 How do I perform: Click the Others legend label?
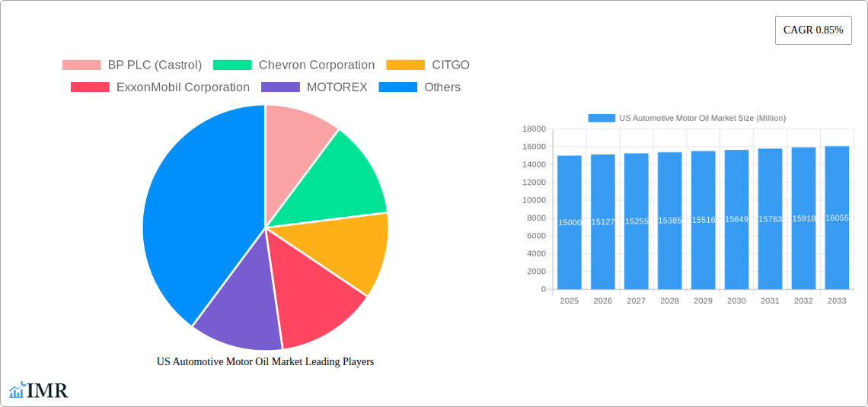point(442,87)
